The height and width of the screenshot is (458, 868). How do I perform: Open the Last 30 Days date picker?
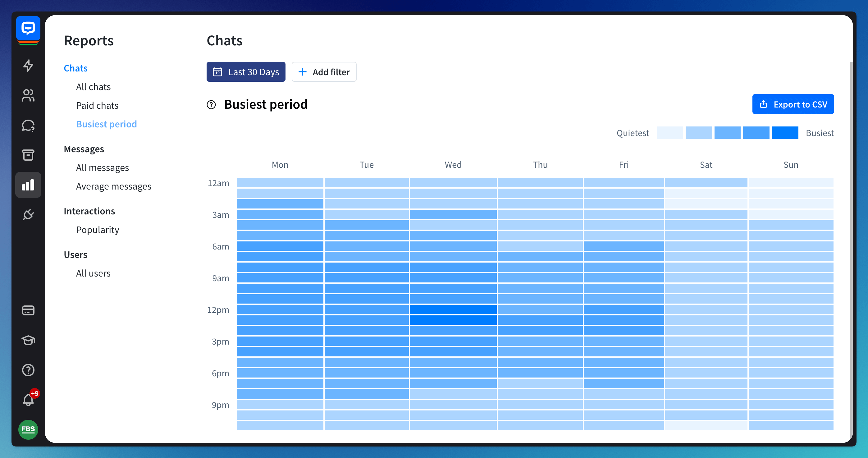(x=246, y=72)
